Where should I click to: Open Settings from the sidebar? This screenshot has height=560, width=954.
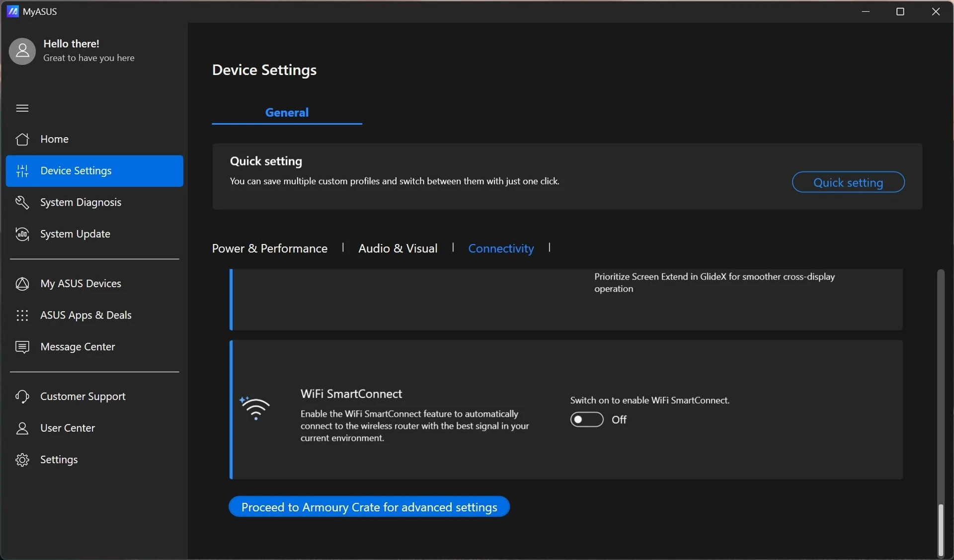pos(94,460)
